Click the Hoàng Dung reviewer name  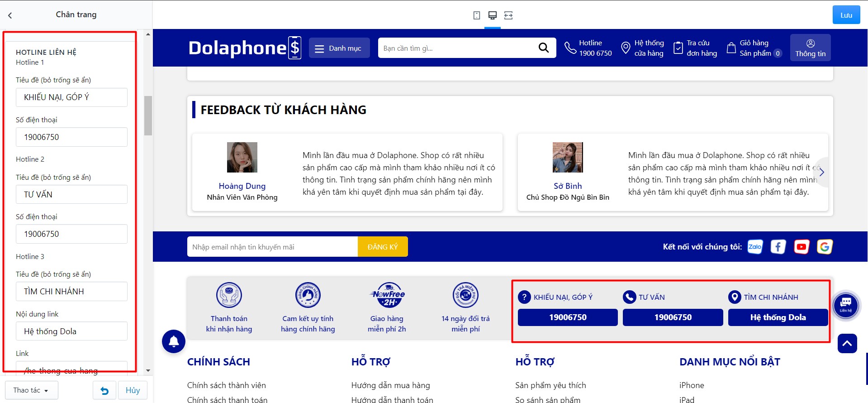[x=242, y=186]
